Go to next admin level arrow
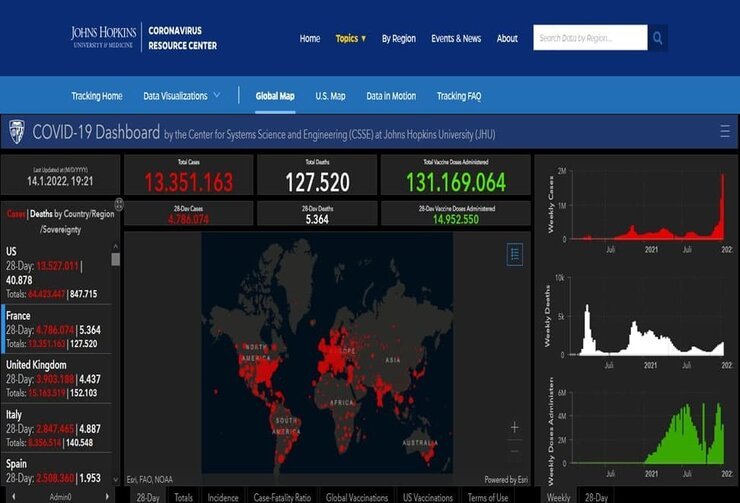The height and width of the screenshot is (503, 740). (107, 496)
